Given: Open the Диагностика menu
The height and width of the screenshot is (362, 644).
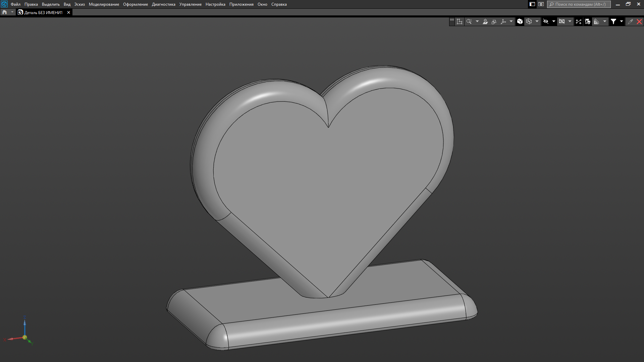Looking at the screenshot, I should [163, 4].
